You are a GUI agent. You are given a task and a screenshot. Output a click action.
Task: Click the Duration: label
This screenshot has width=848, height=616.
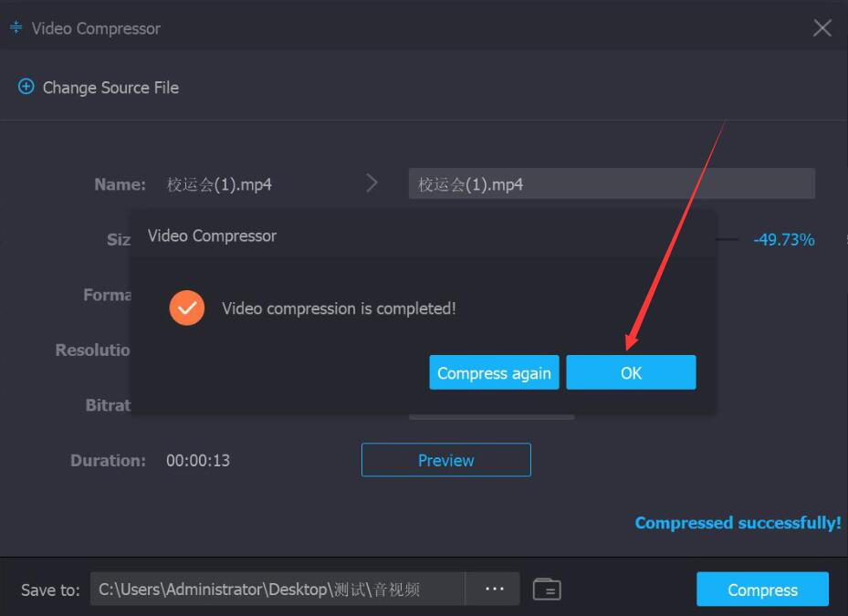coord(108,460)
